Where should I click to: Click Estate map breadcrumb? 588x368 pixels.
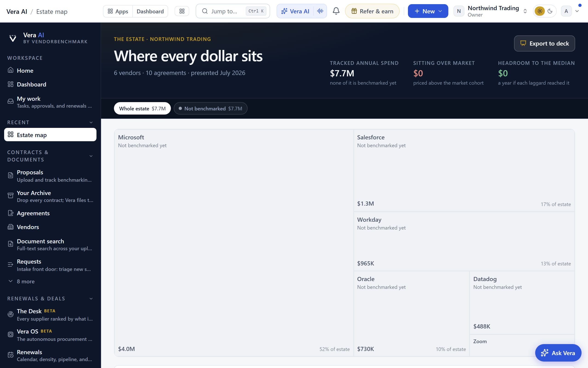pos(52,11)
